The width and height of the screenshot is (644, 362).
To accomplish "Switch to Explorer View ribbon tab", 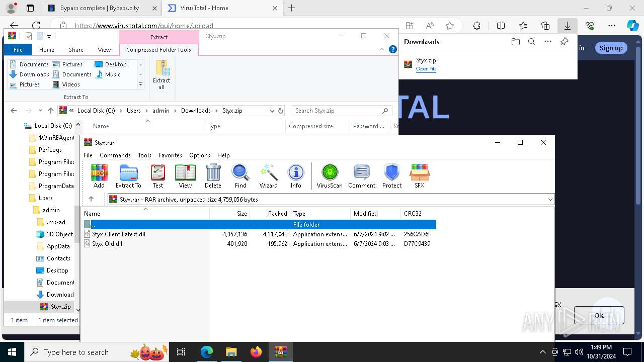I will 104,50.
